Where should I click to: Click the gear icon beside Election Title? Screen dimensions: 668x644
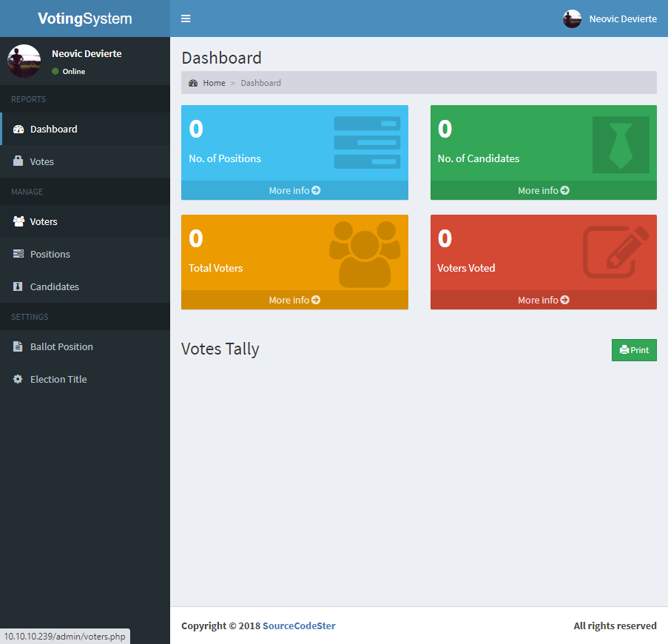17,379
